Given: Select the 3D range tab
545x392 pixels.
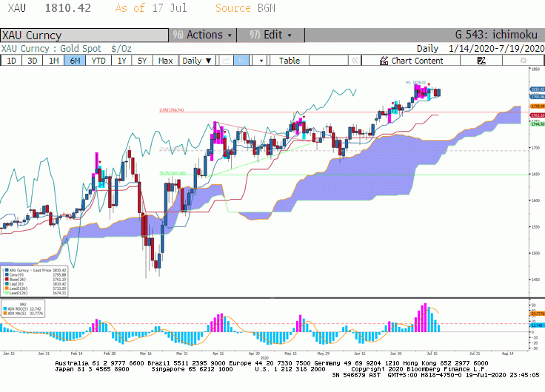Looking at the screenshot, I should 33,61.
